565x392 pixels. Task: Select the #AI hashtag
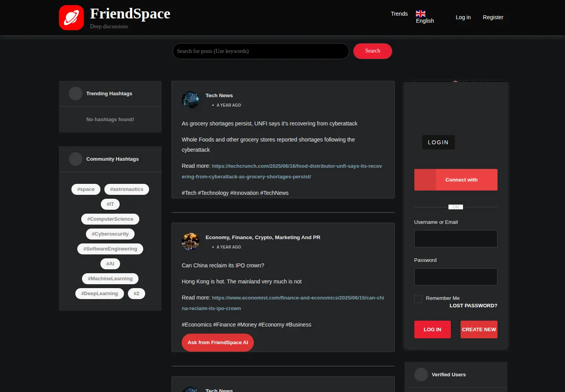click(110, 264)
